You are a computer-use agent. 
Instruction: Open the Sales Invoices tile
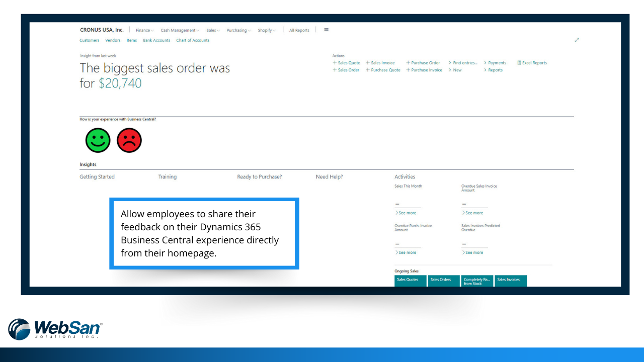coord(511,281)
